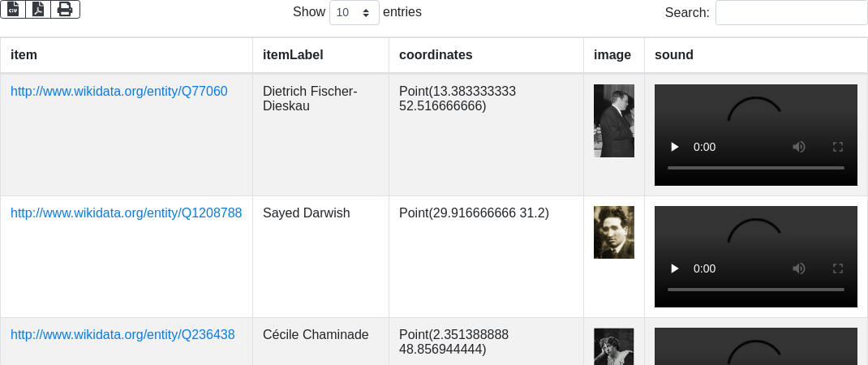Seek in Sayed Darwish audio progress bar

coord(755,290)
